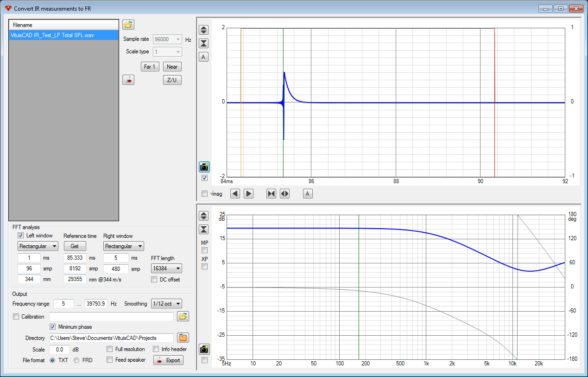Image resolution: width=588 pixels, height=377 pixels.
Task: Select the FRD file format radio button
Action: click(x=76, y=360)
